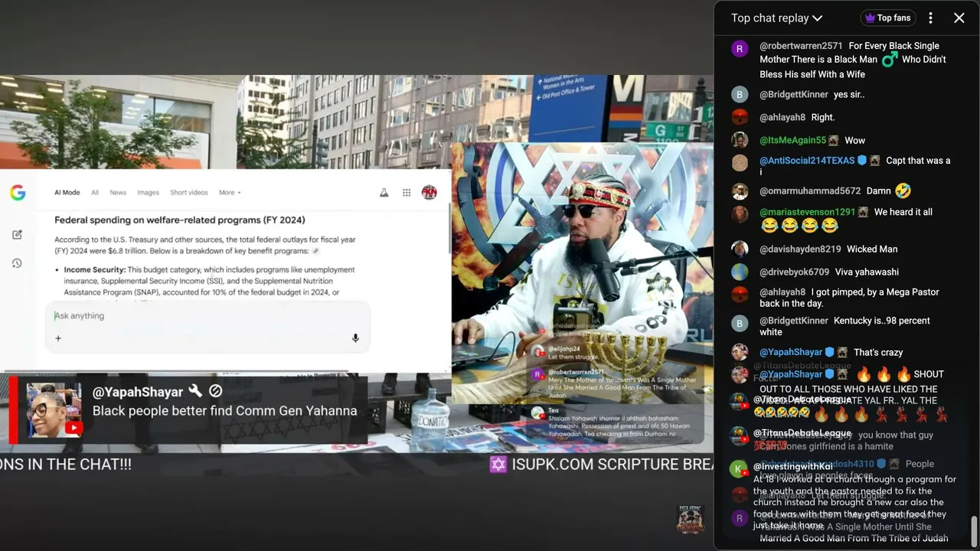Open the Google apps grid icon

coord(407,193)
